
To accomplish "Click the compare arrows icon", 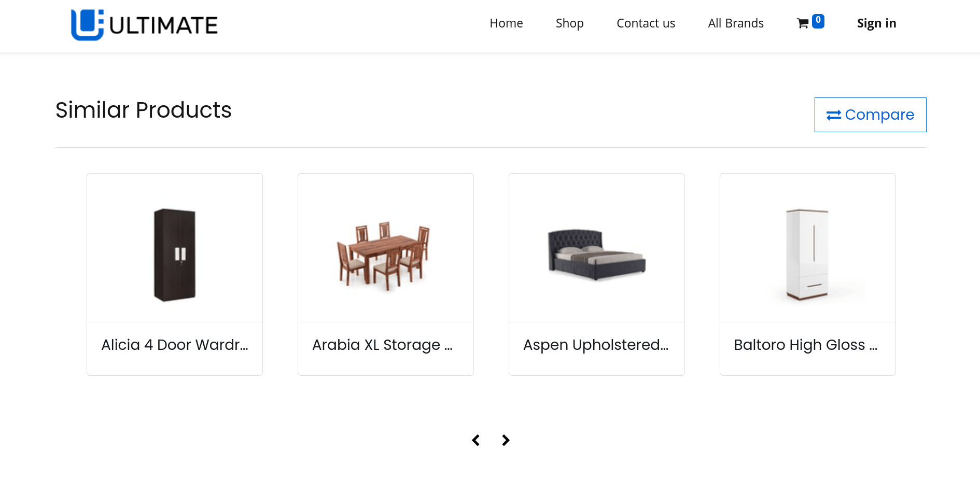I will coord(834,115).
